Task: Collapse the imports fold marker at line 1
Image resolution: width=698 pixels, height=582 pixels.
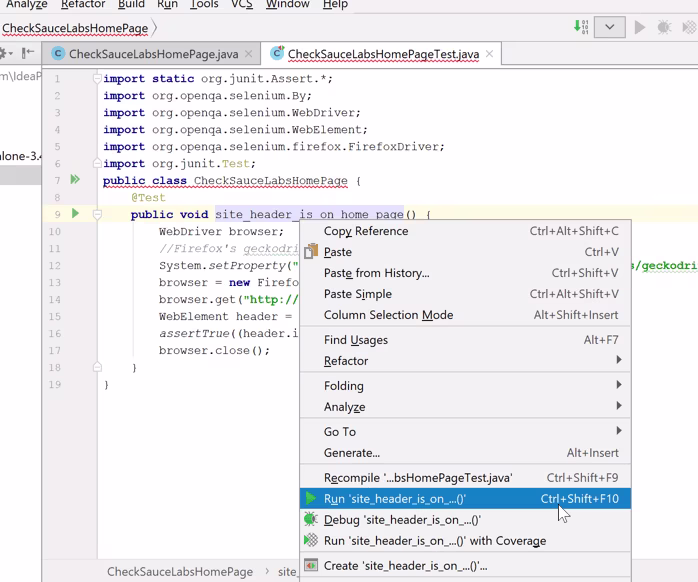Action: coord(97,78)
